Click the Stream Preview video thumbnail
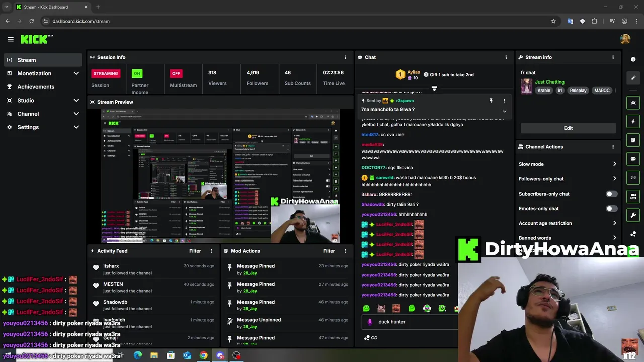644x362 pixels. 220,175
